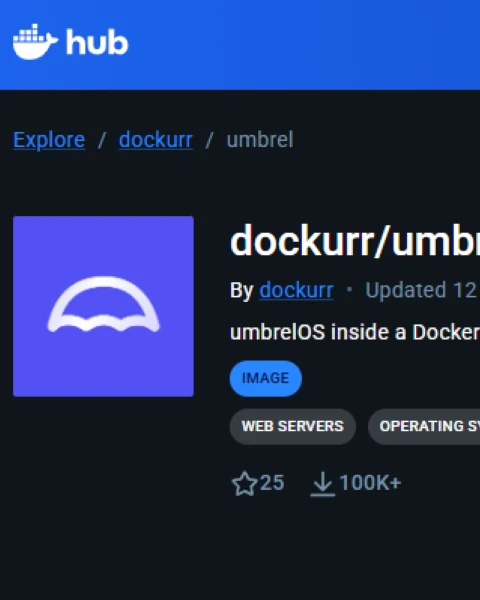Open the Docker Hub home logo
Image resolution: width=480 pixels, height=600 pixels.
tap(70, 42)
